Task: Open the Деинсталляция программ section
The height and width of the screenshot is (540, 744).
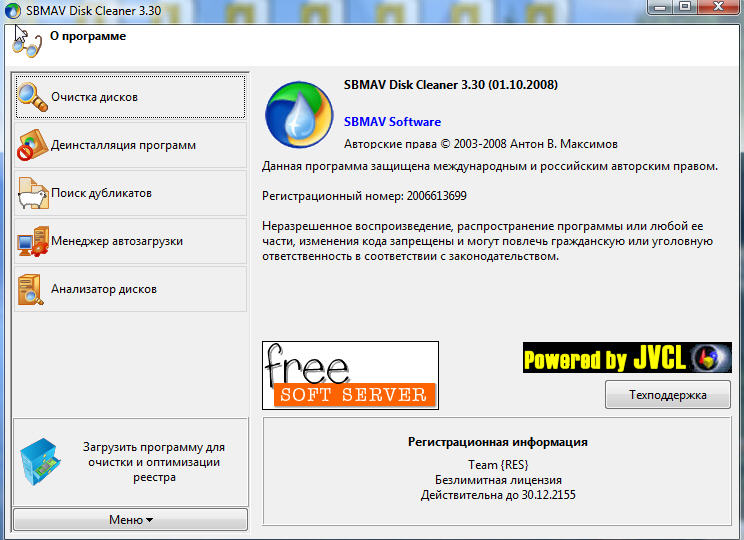Action: coord(130,145)
